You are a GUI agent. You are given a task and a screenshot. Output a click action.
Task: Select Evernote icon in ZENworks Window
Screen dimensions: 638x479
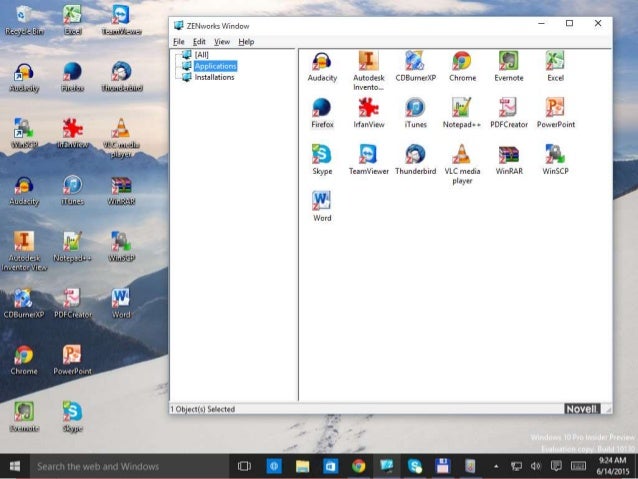[509, 67]
